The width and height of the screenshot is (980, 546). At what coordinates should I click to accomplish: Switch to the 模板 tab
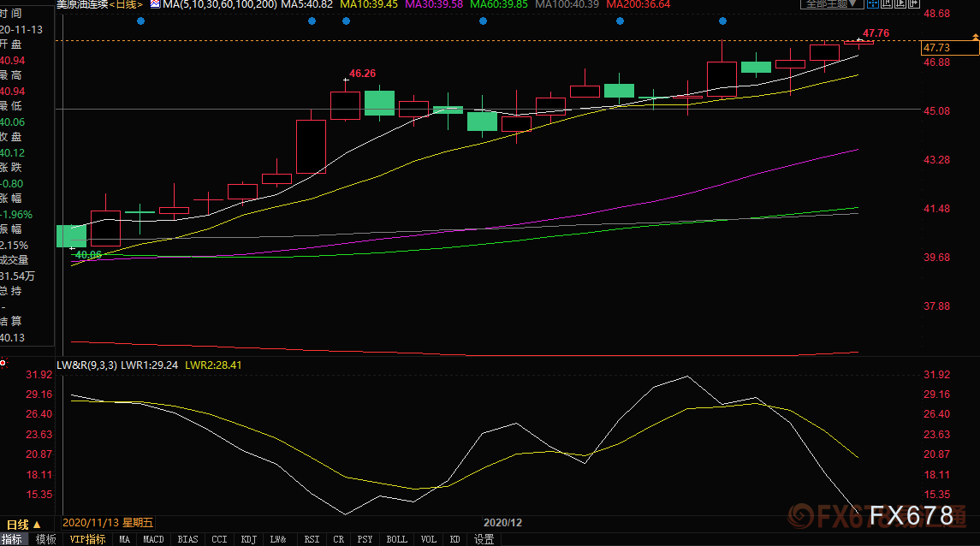45,539
